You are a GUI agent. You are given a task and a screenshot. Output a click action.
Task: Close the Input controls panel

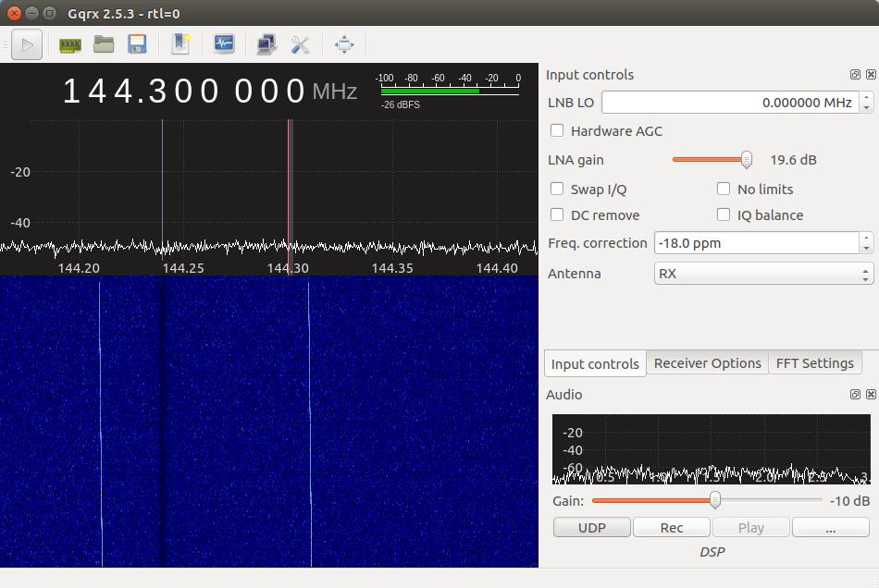(871, 75)
